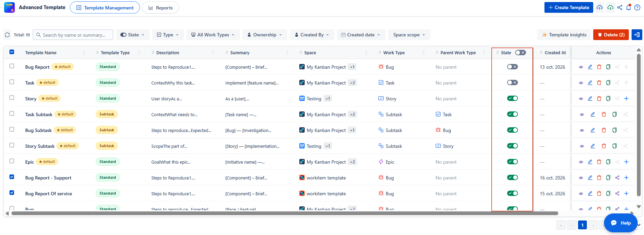The height and width of the screenshot is (235, 644).
Task: Open the upload cloud icon in the header
Action: click(600, 7)
